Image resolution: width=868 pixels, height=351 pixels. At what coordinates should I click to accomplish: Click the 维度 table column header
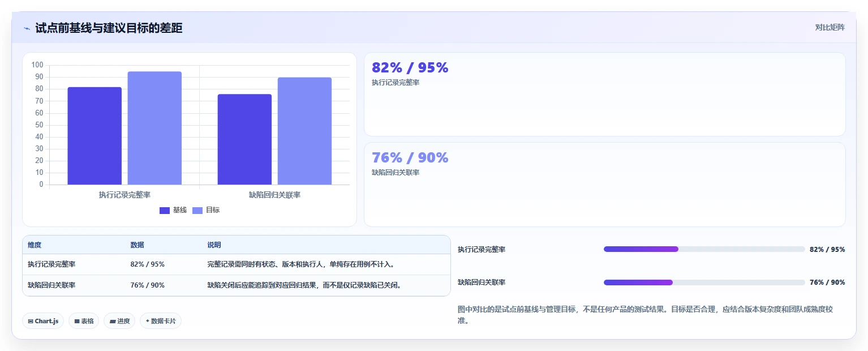35,245
